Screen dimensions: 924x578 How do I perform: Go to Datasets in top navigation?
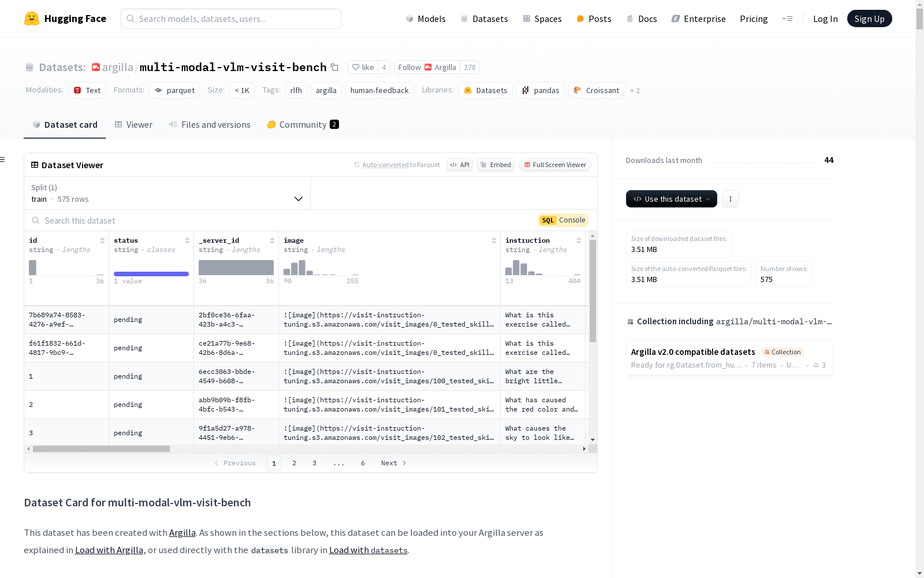pos(484,18)
